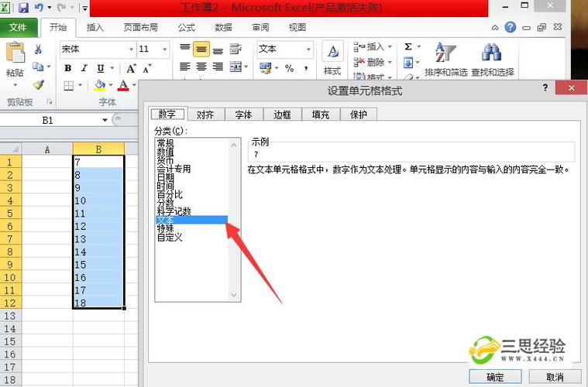Image resolution: width=588 pixels, height=387 pixels.
Task: Open 查找和选择 find and select
Action: point(492,59)
